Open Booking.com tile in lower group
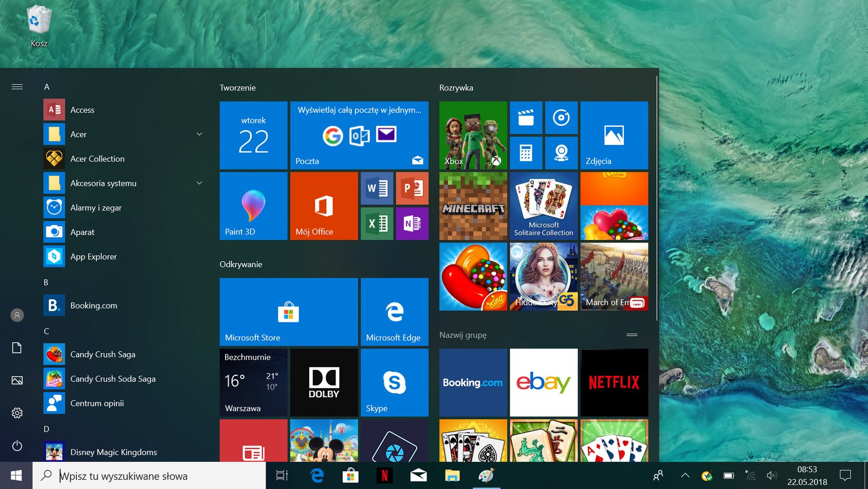Screen dimensions: 868x489 473,382
